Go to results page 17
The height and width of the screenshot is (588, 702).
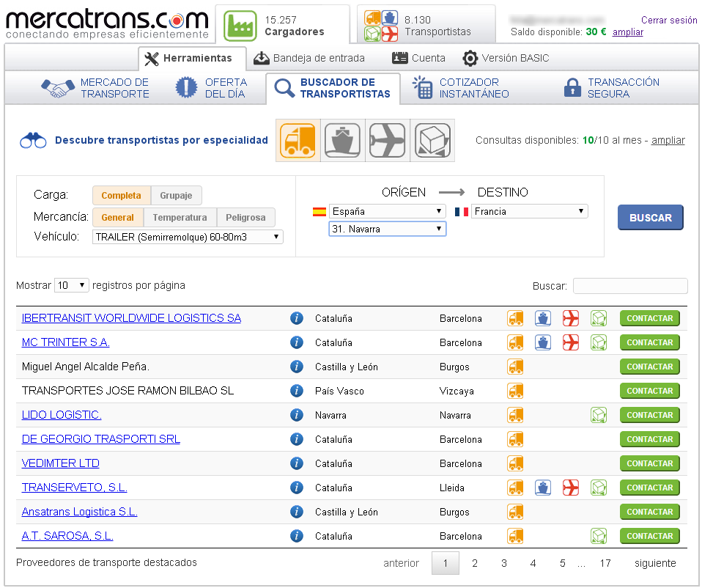click(x=605, y=563)
